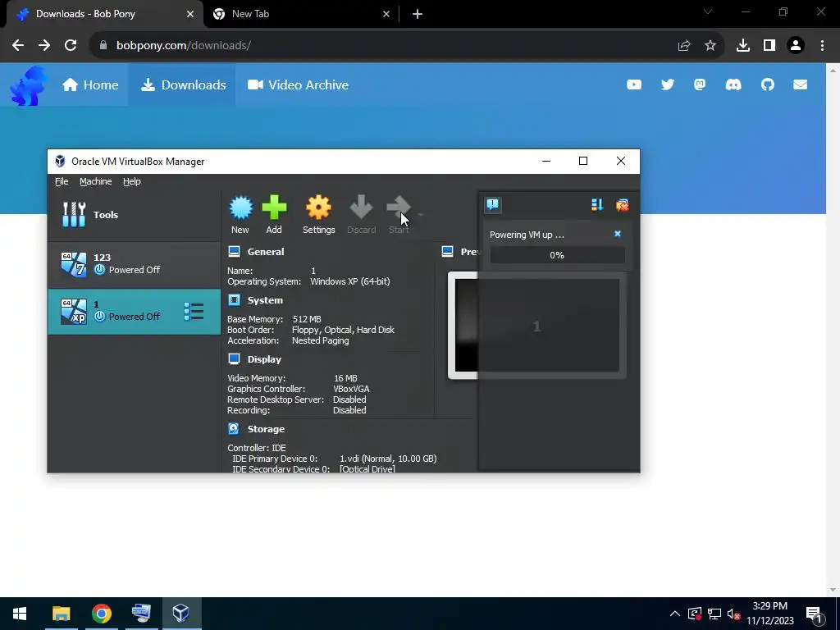840x630 pixels.
Task: Open the Chrome three-dot menu
Action: tap(822, 46)
